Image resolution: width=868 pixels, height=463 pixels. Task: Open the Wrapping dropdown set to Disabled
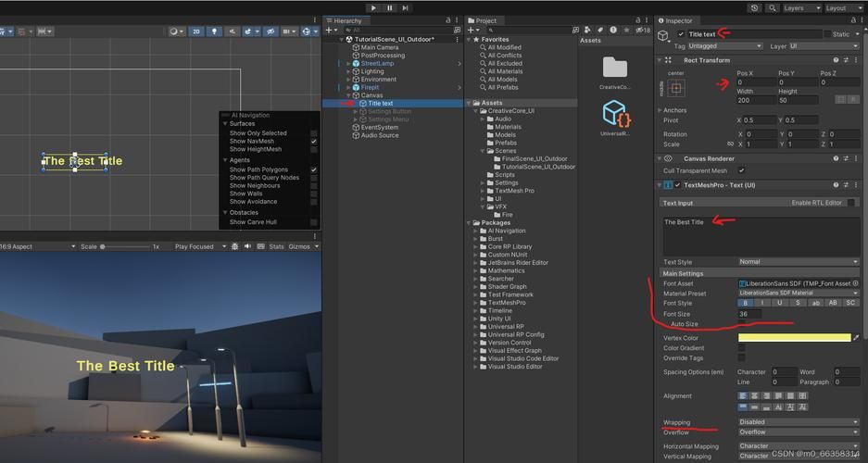point(798,422)
